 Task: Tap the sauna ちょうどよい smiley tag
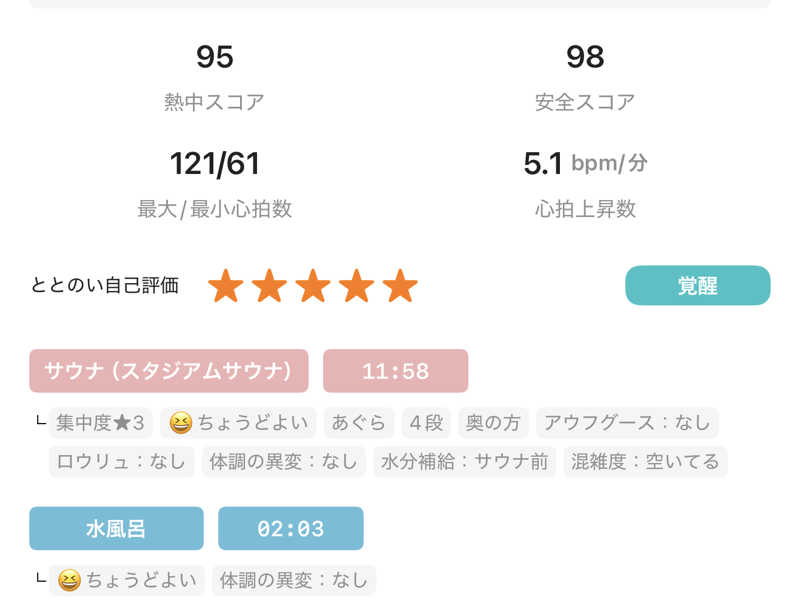pos(240,423)
